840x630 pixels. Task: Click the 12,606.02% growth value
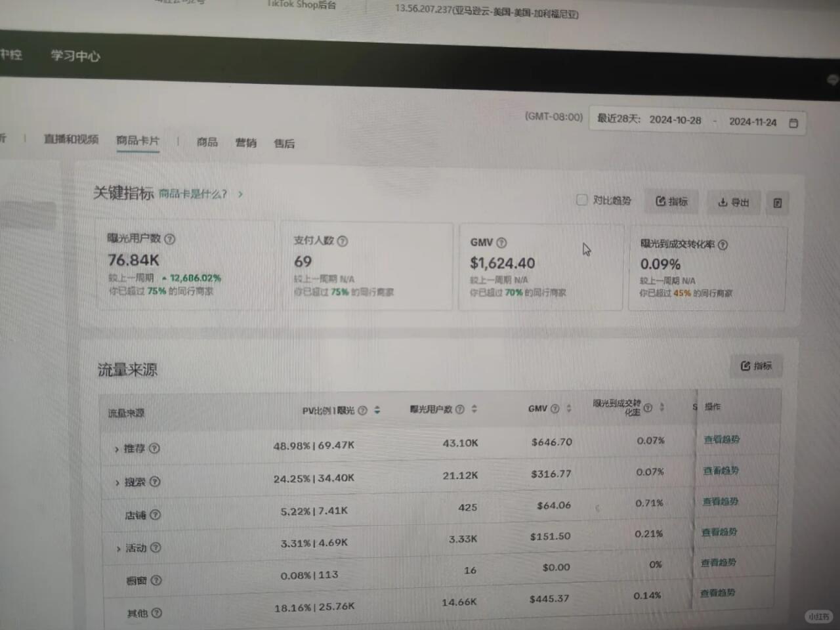coord(196,278)
